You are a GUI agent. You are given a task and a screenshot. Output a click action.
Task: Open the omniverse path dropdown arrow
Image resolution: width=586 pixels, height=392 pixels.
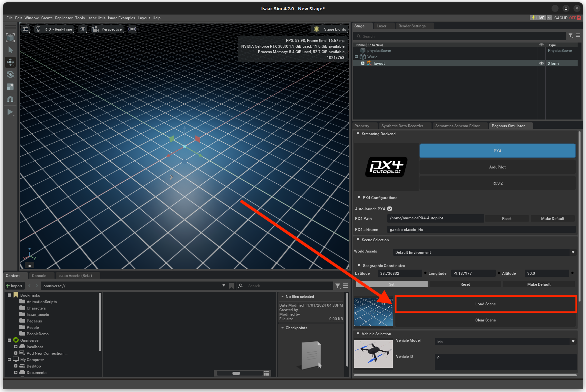[x=224, y=286]
